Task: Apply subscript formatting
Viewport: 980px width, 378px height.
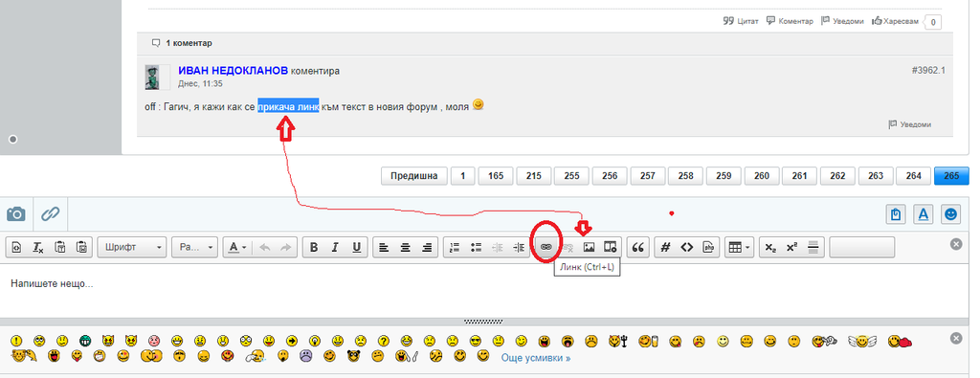Action: point(770,247)
